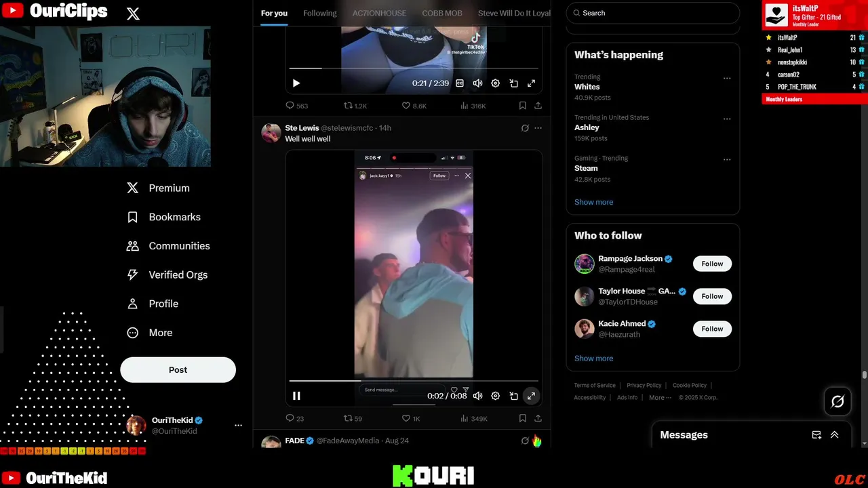Open the Steam trending topic

point(586,168)
